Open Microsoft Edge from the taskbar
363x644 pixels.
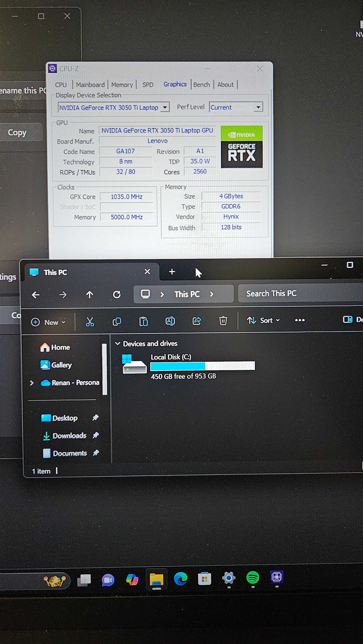[181, 579]
